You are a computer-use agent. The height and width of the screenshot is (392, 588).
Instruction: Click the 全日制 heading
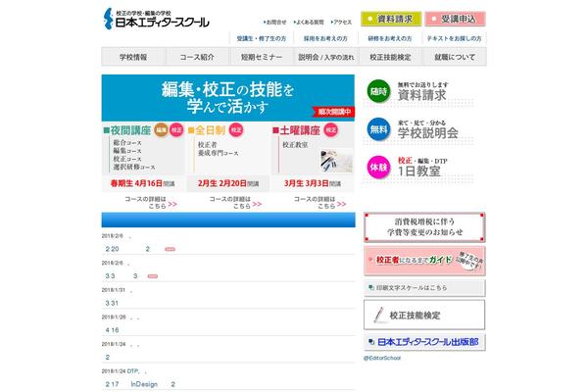207,130
